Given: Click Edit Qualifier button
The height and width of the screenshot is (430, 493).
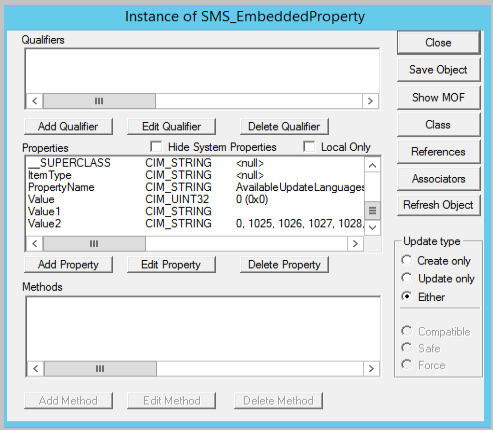Looking at the screenshot, I should [x=171, y=127].
